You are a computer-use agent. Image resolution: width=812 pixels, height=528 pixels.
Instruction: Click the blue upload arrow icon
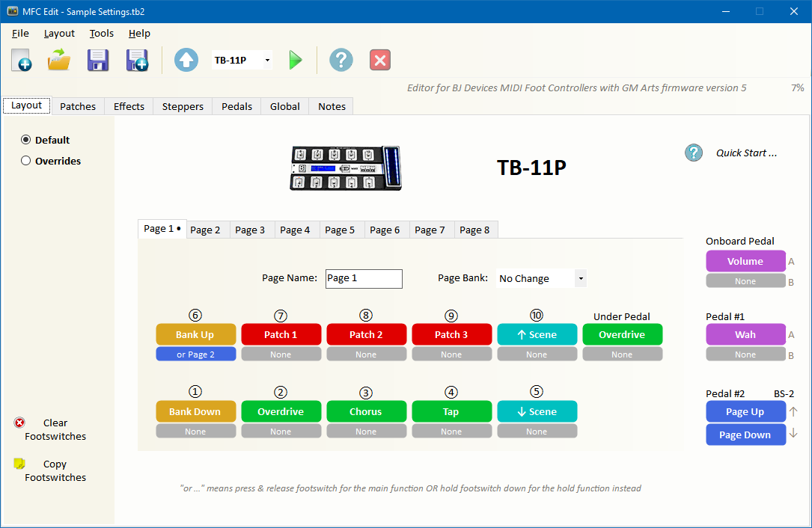(x=186, y=60)
